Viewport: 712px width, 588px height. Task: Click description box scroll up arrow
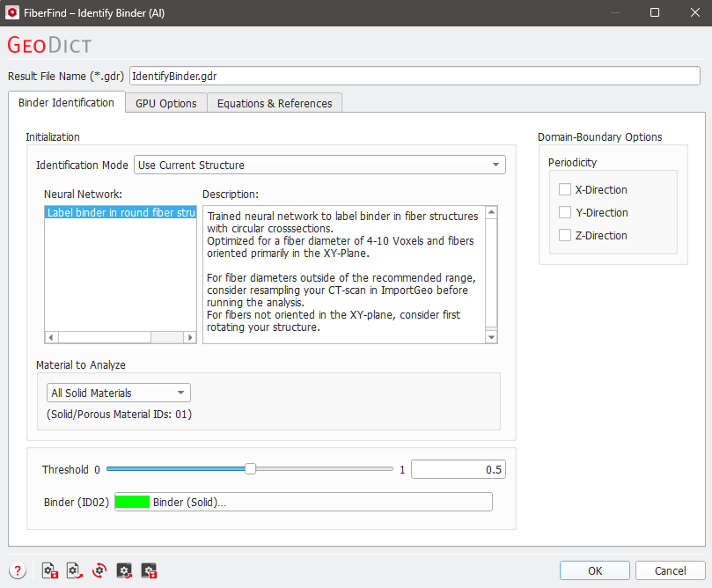(x=491, y=212)
